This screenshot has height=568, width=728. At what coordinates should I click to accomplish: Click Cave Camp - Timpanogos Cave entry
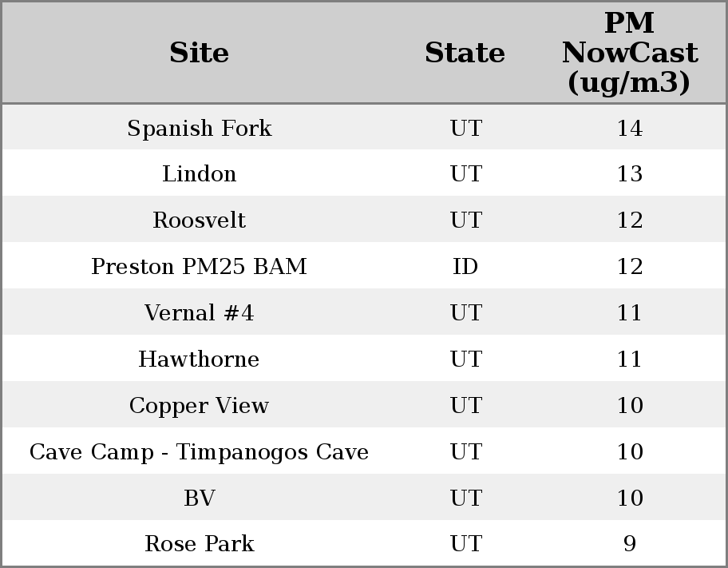coord(200,452)
